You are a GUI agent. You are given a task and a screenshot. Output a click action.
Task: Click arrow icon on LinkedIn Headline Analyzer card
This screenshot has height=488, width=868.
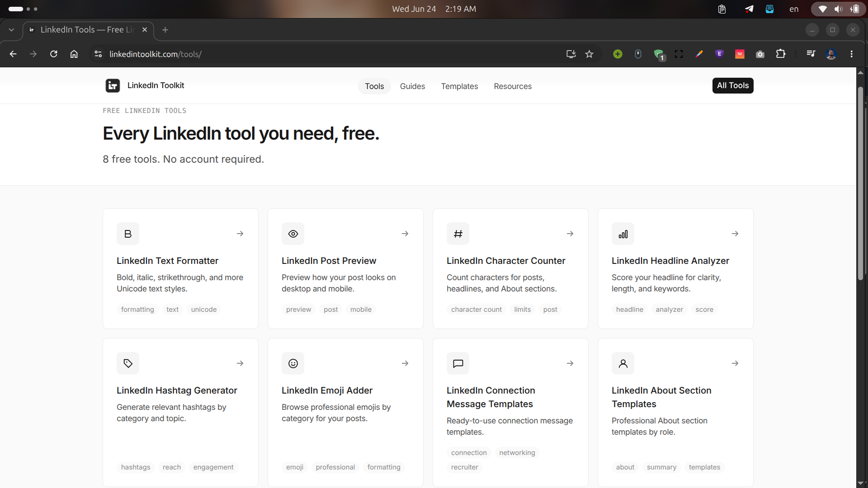[x=735, y=234]
